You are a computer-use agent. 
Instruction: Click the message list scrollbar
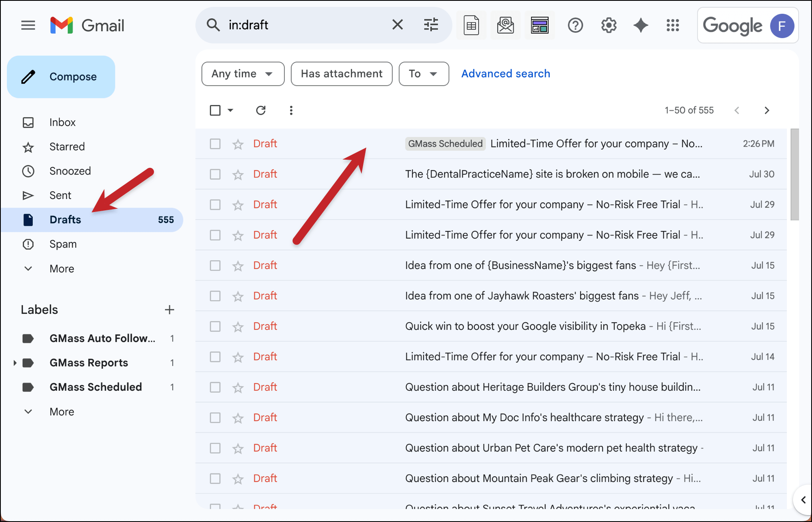point(794,175)
